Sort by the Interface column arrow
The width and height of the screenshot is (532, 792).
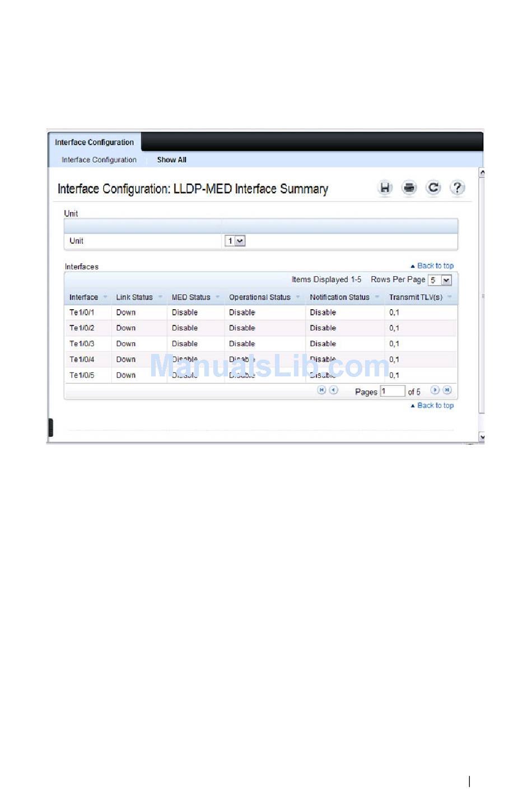[x=105, y=297]
